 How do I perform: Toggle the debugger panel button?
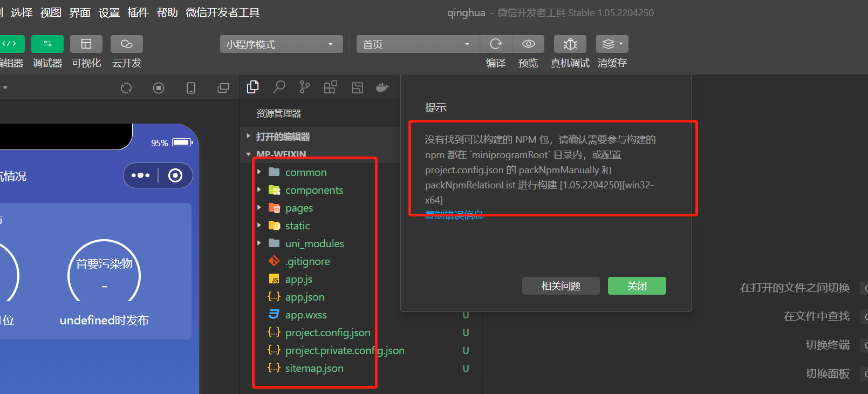47,44
